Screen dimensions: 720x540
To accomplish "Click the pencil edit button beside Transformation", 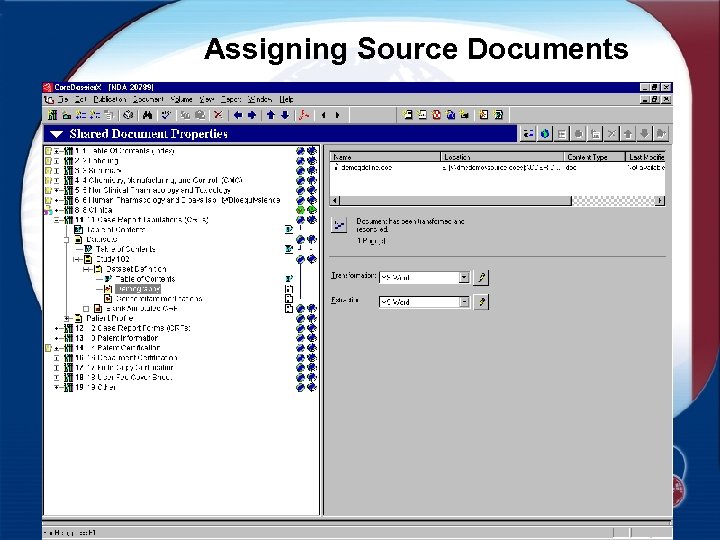I will pyautogui.click(x=481, y=277).
